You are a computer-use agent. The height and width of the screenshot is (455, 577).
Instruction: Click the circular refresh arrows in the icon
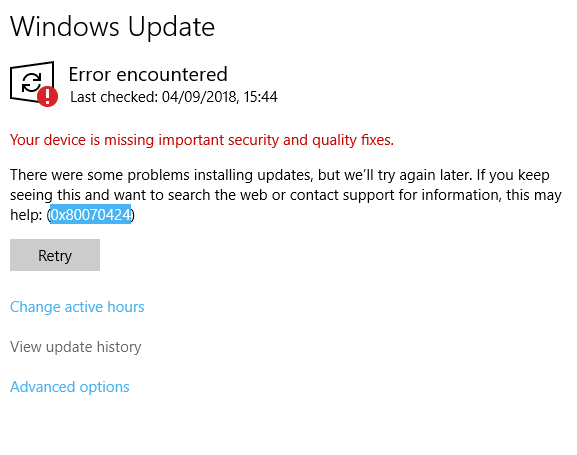tap(31, 82)
